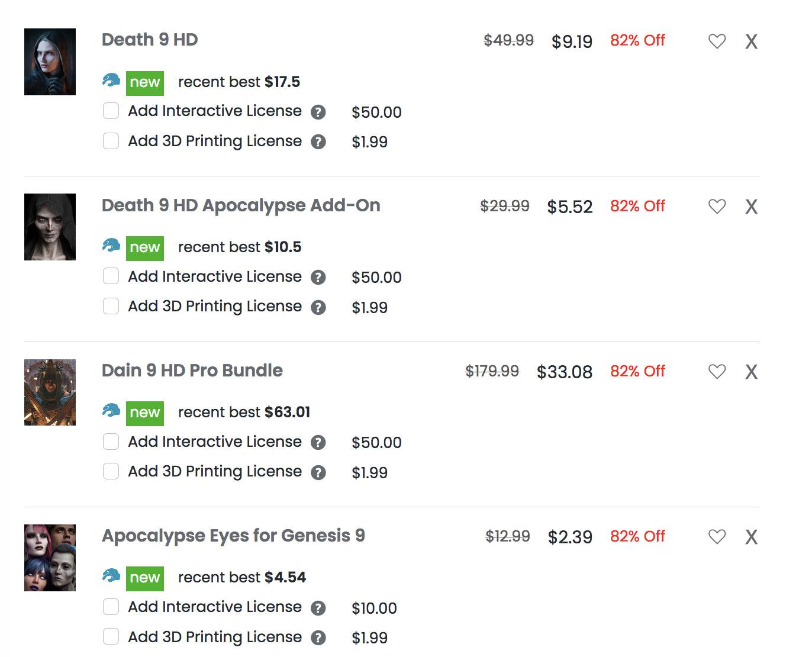Click Death 9 HD product thumbnail

50,62
